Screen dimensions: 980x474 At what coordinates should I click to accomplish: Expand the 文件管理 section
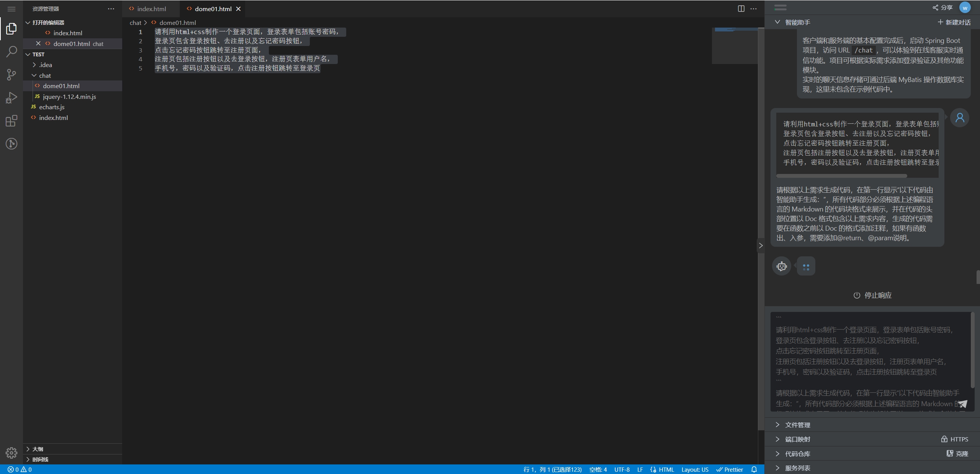872,425
